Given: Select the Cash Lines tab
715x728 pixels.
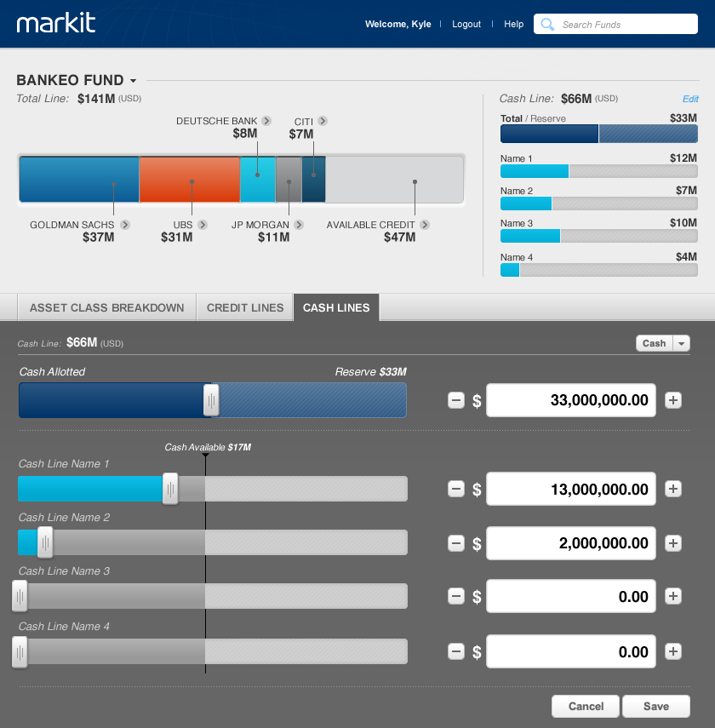Looking at the screenshot, I should 336,307.
